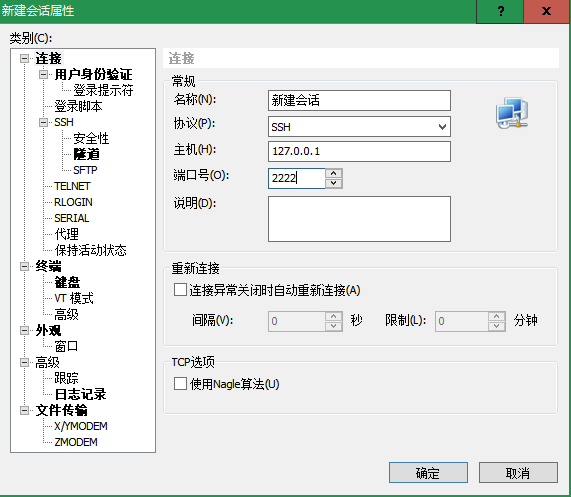The height and width of the screenshot is (497, 571).
Task: Click the disabled 间隔 seconds field
Action: pyautogui.click(x=297, y=321)
